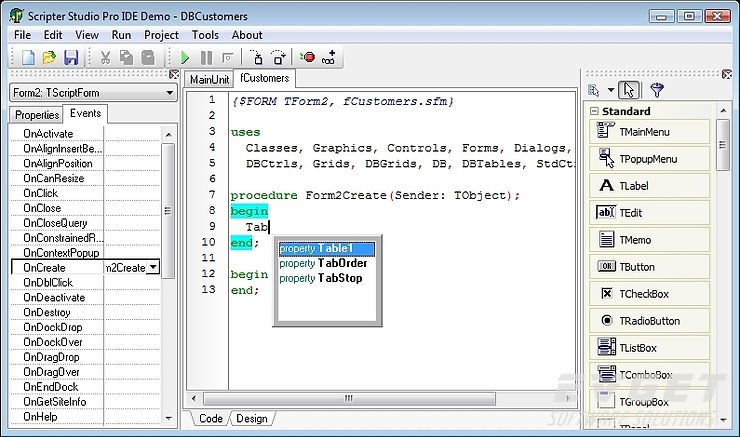This screenshot has height=437, width=740.
Task: Click the component palette scroll down arrow
Action: pos(723,419)
